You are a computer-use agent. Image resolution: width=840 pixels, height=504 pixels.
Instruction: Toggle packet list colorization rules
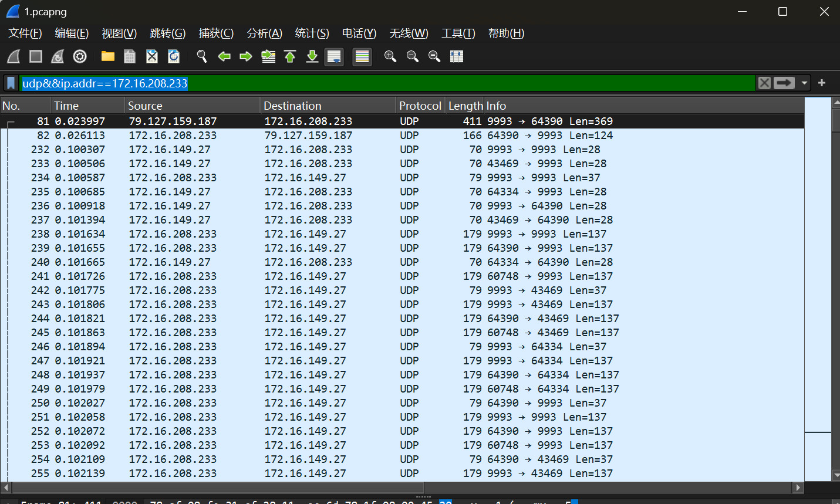(x=362, y=56)
